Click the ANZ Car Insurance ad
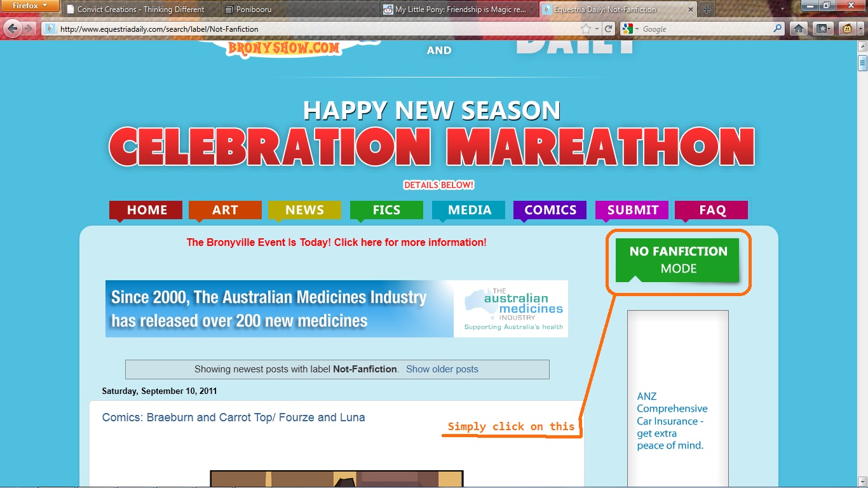Screen dimensions: 868x488 [x=678, y=399]
